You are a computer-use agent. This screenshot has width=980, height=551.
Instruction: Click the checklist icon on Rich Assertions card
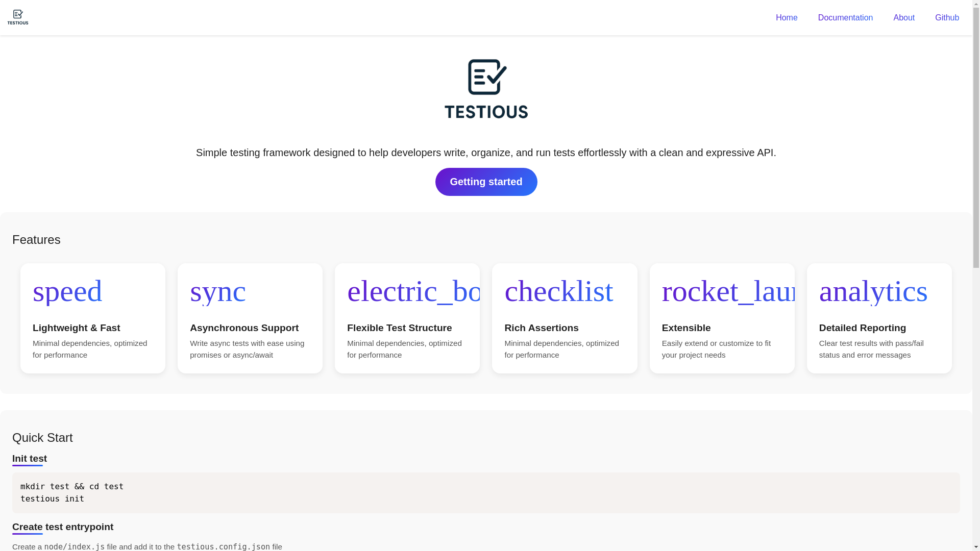(x=559, y=291)
